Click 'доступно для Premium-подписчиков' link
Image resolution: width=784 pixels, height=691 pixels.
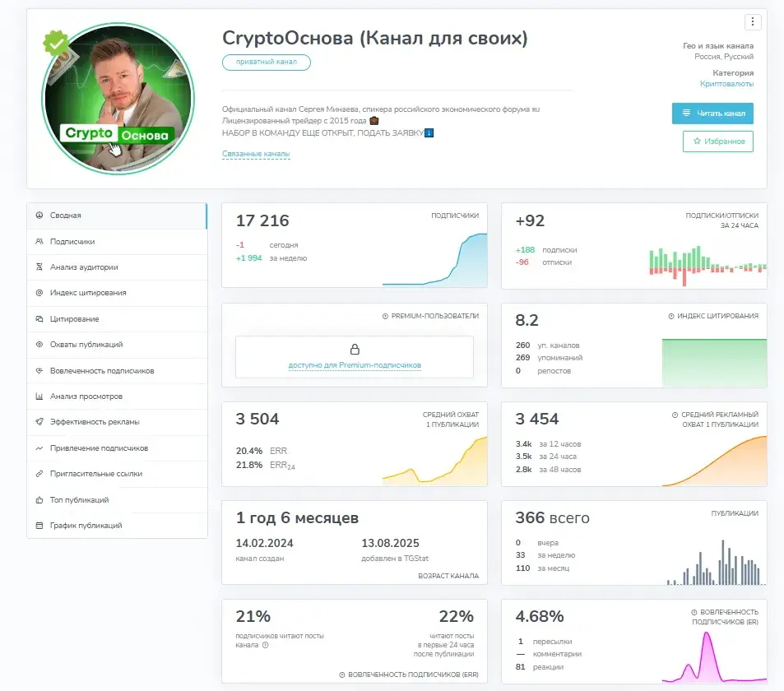tap(355, 365)
